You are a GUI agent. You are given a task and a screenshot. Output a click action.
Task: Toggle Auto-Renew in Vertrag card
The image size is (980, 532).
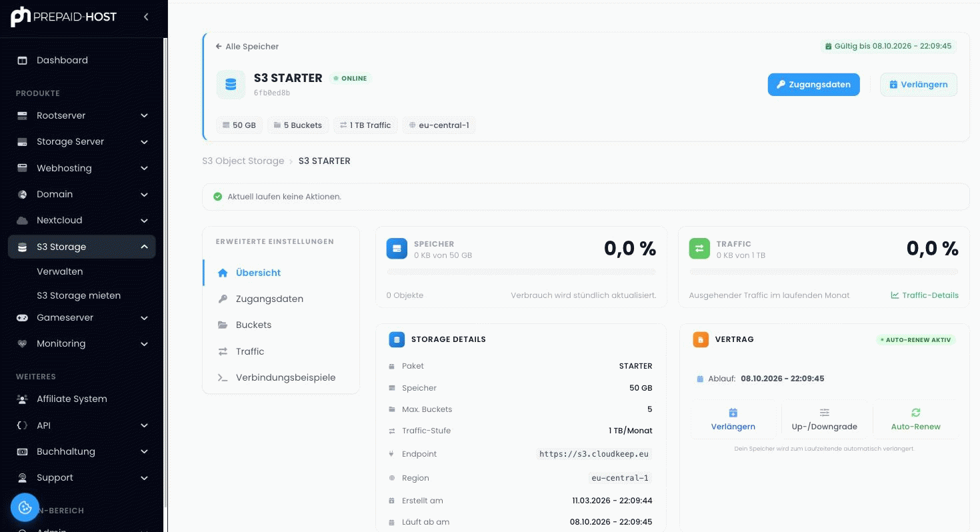pos(916,419)
